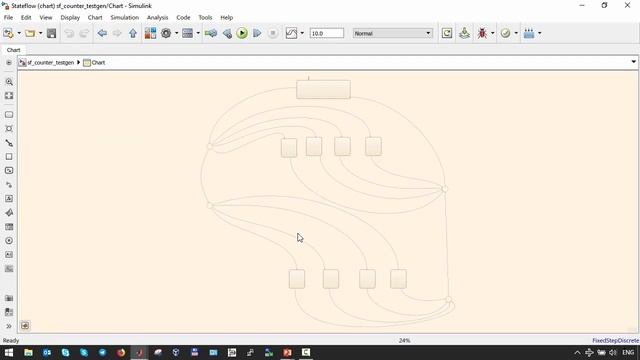Click the new model icon
The width and height of the screenshot is (640, 360).
pos(8,33)
